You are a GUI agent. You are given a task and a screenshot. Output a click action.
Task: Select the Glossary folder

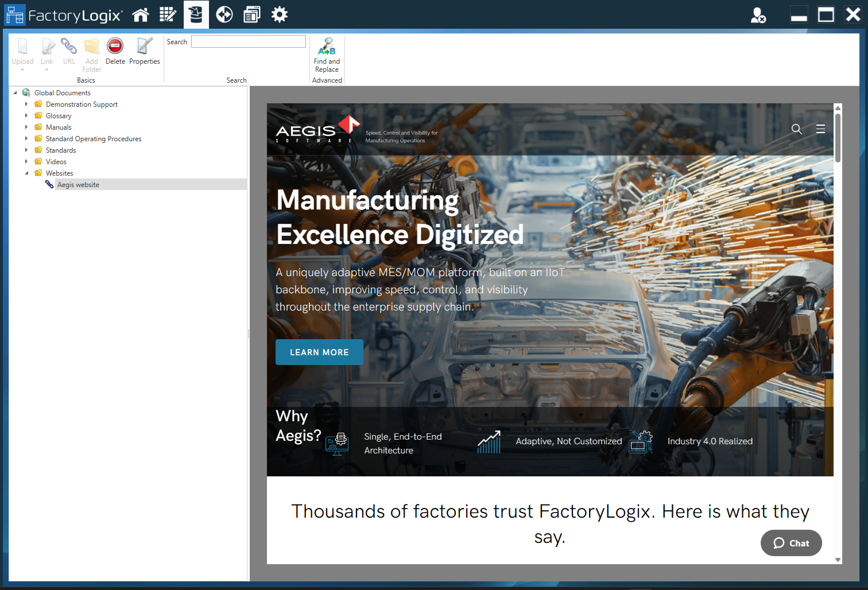coord(59,115)
